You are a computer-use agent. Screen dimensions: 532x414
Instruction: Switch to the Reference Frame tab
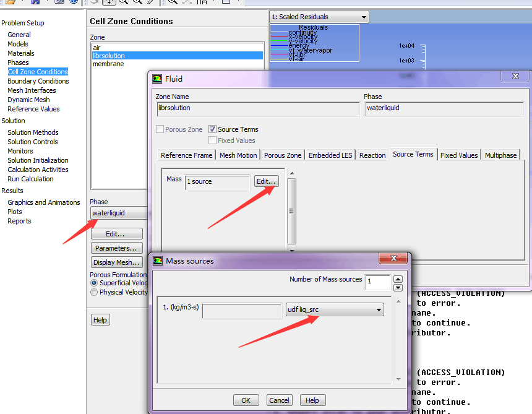click(x=187, y=155)
